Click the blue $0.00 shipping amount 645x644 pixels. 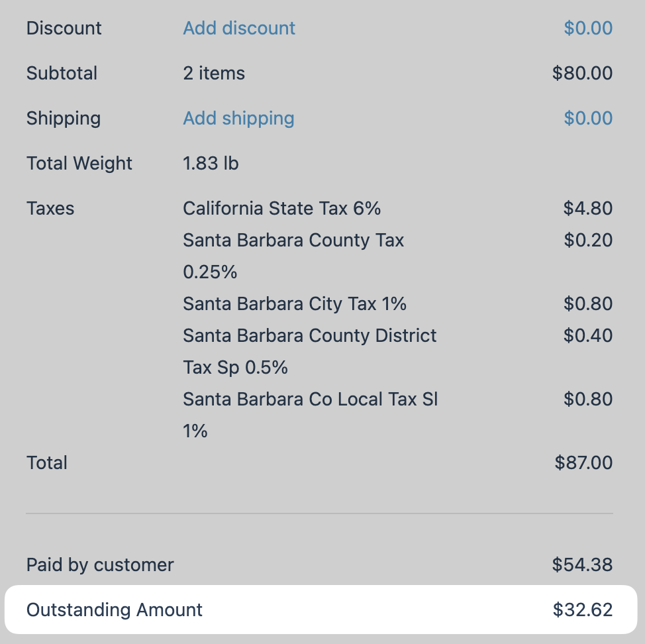pyautogui.click(x=588, y=118)
